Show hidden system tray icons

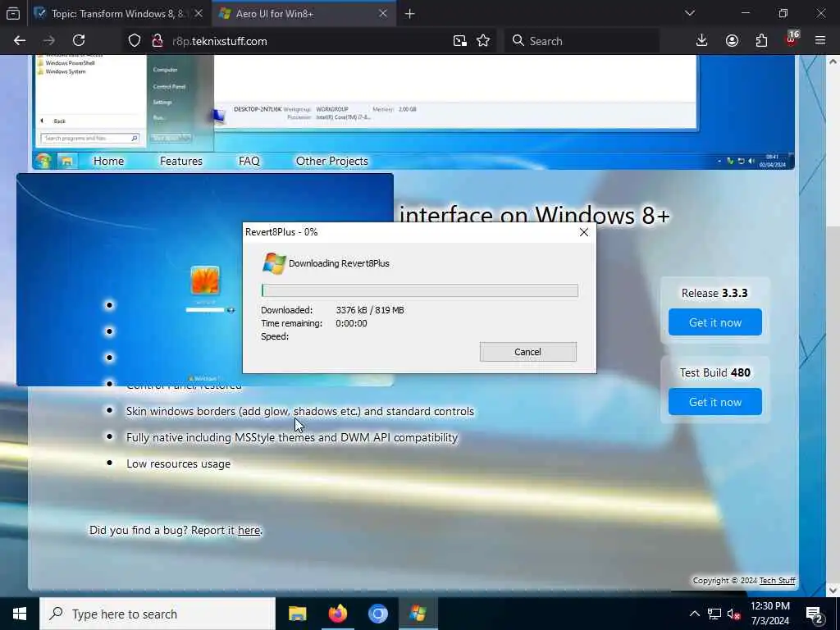(694, 614)
